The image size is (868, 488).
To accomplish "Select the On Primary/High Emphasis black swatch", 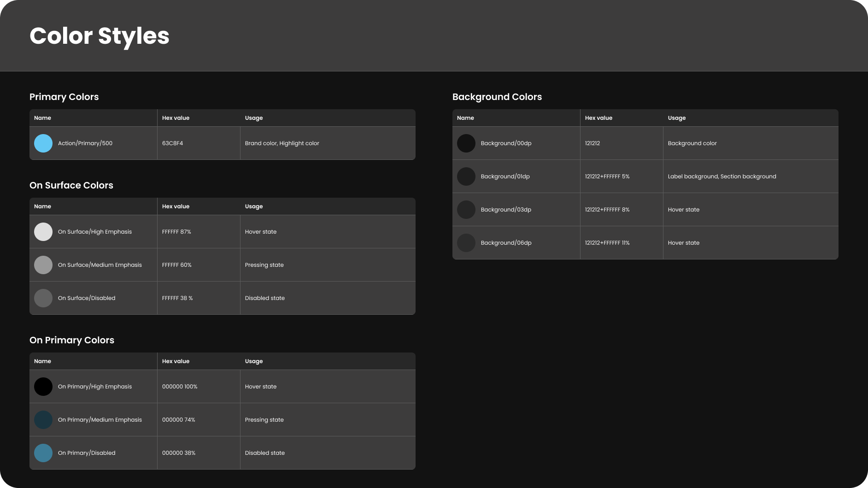I will coord(43,387).
